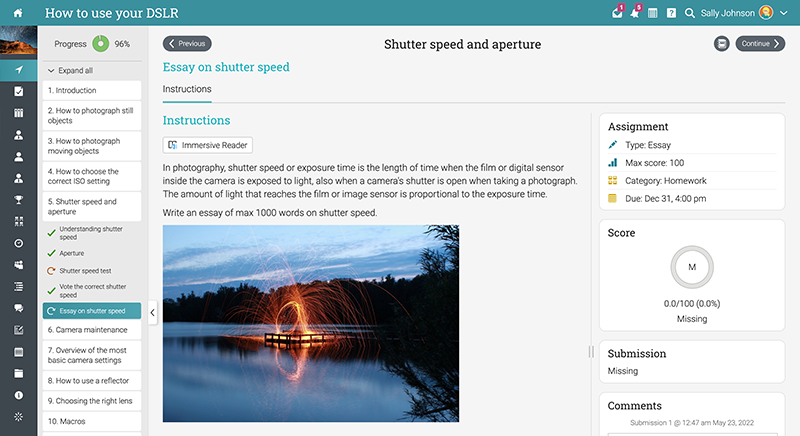Screen dimensions: 800x436
Task: Click the score circle showing M
Action: tap(692, 267)
